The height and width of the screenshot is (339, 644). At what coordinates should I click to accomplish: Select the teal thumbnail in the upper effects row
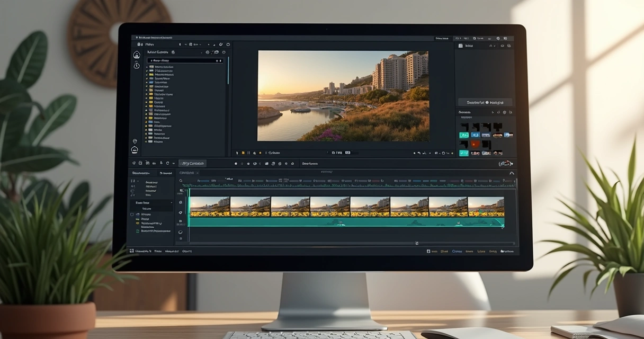(464, 136)
